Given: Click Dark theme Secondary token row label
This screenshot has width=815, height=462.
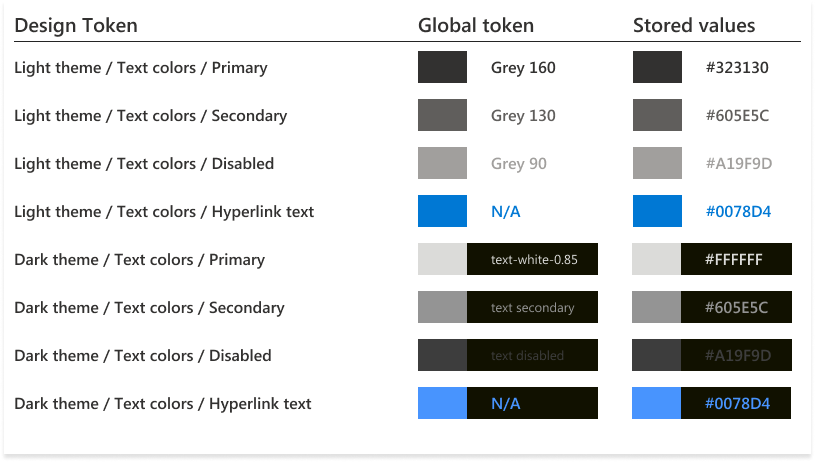Looking at the screenshot, I should 149,308.
